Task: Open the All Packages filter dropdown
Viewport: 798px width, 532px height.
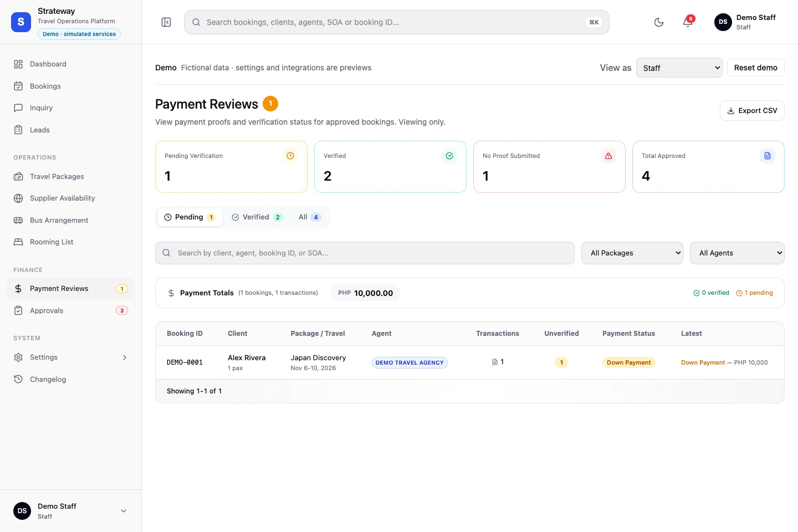Action: coord(632,253)
